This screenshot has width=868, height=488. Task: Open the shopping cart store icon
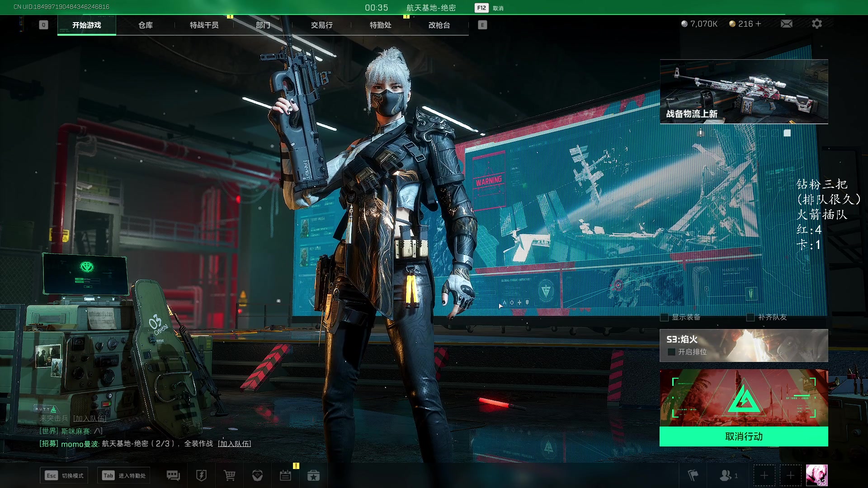[x=229, y=475]
